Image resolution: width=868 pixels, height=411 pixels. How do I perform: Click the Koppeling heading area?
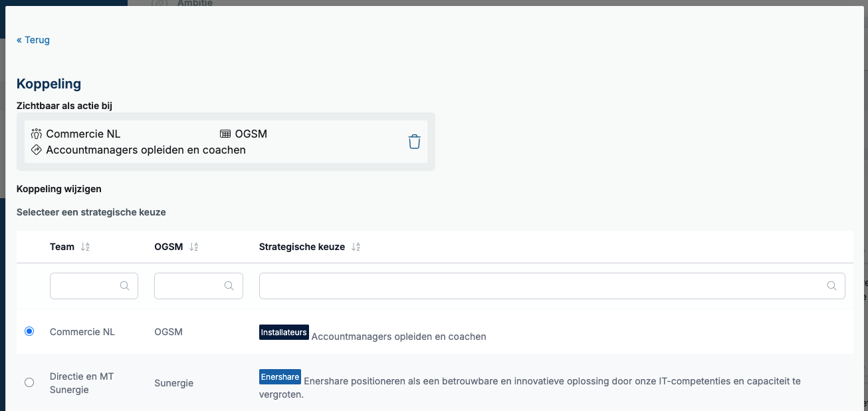pyautogui.click(x=49, y=84)
